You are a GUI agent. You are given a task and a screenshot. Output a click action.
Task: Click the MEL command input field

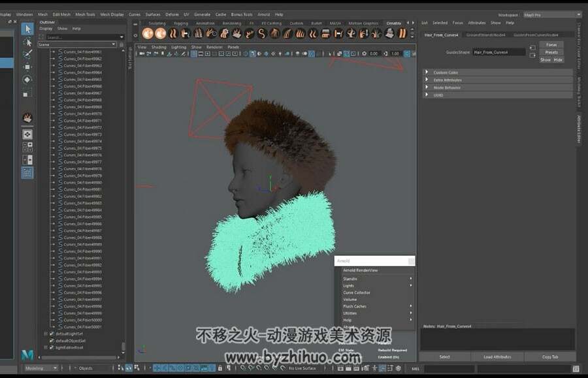[448, 369]
